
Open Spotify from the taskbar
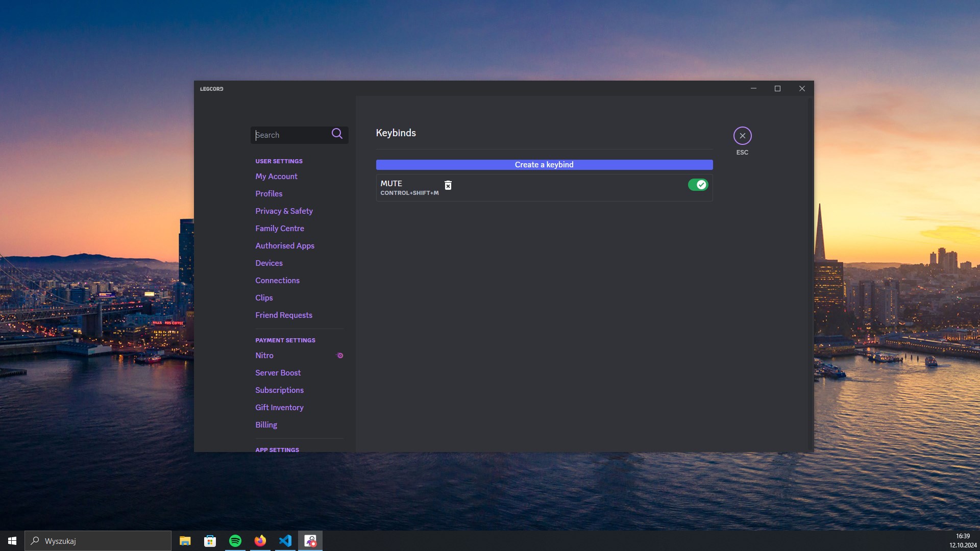(235, 540)
